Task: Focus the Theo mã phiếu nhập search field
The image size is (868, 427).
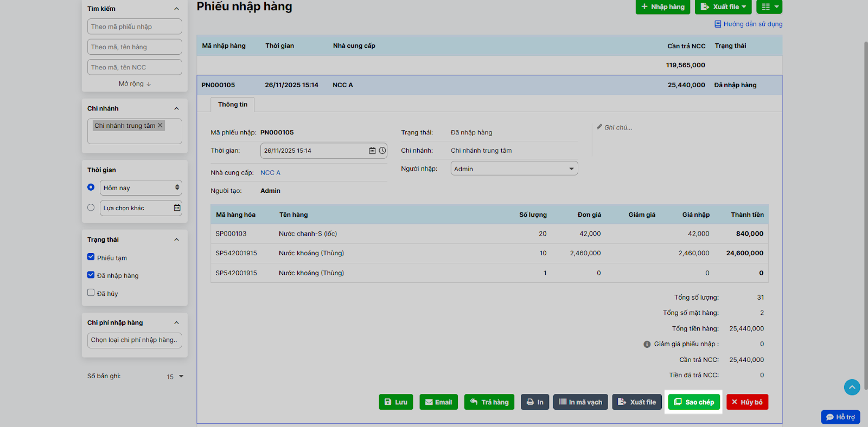Action: pos(135,27)
